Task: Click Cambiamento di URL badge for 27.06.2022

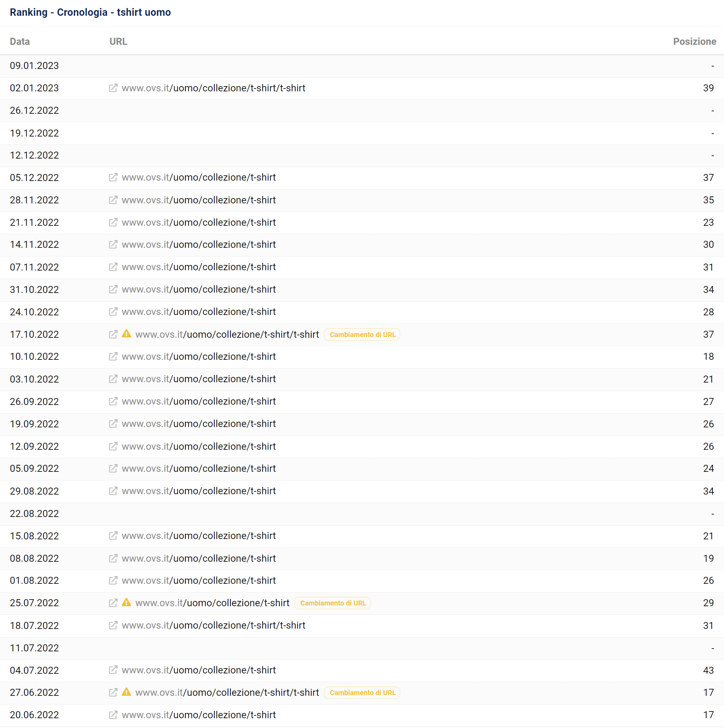Action: [362, 693]
